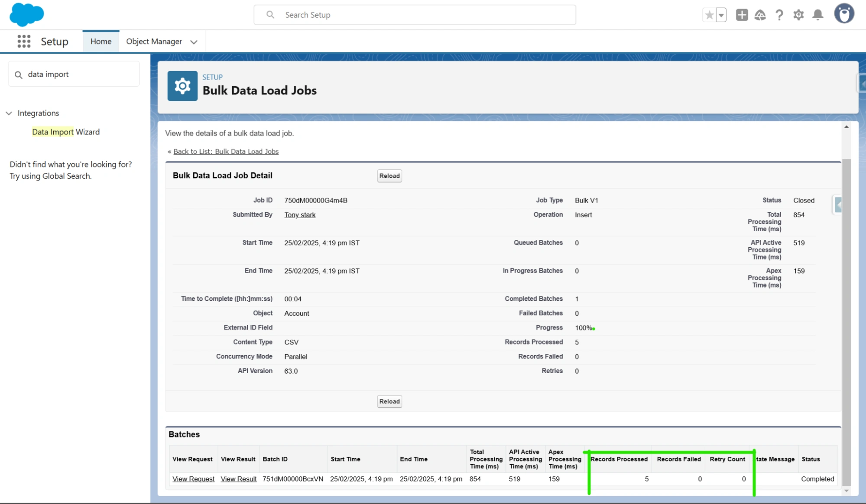Select the Object Manager tab

pyautogui.click(x=154, y=41)
